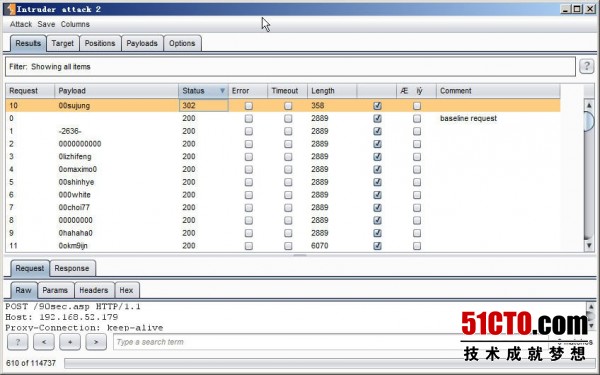Sort by Request column header
Screen dimensions: 600x375
tap(30, 91)
